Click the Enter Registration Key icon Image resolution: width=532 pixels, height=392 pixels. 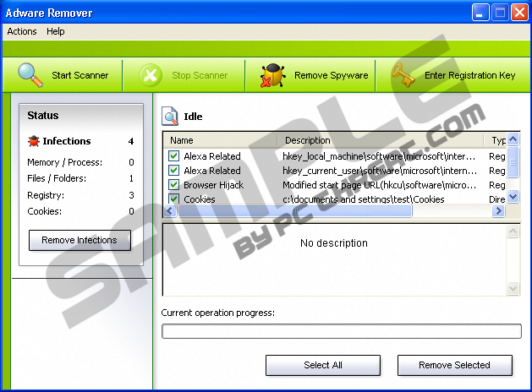[x=403, y=75]
